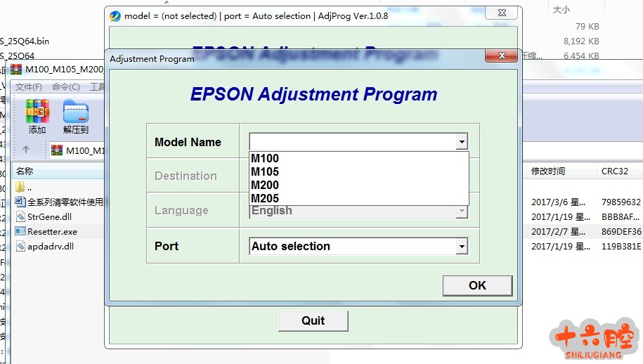Click the Quit button
Image resolution: width=643 pixels, height=364 pixels.
tap(313, 320)
